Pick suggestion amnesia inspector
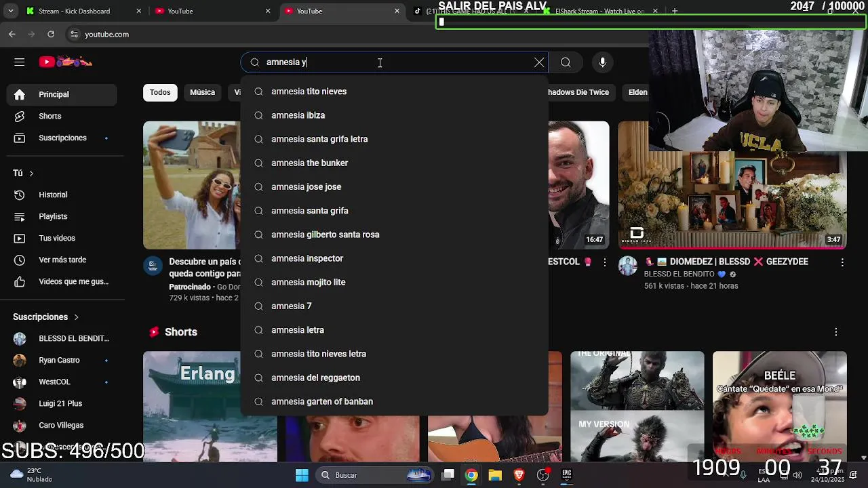868x488 pixels. click(x=394, y=258)
